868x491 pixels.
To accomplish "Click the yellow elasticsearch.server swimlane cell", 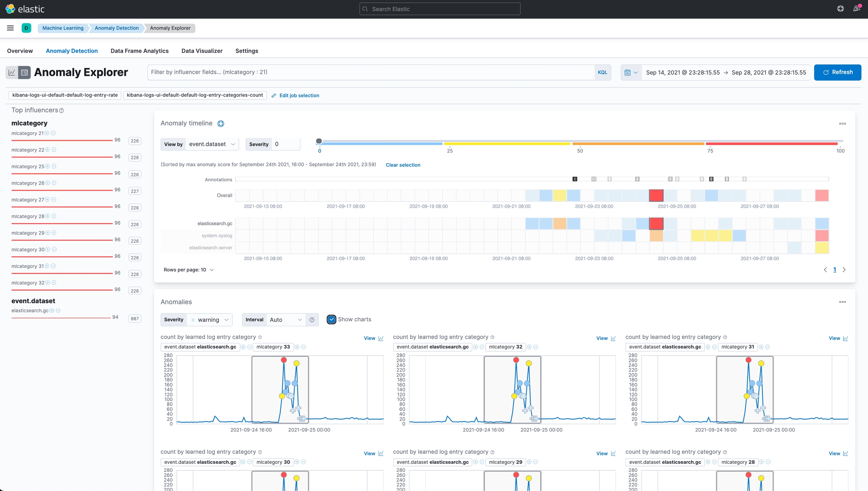I will point(822,248).
